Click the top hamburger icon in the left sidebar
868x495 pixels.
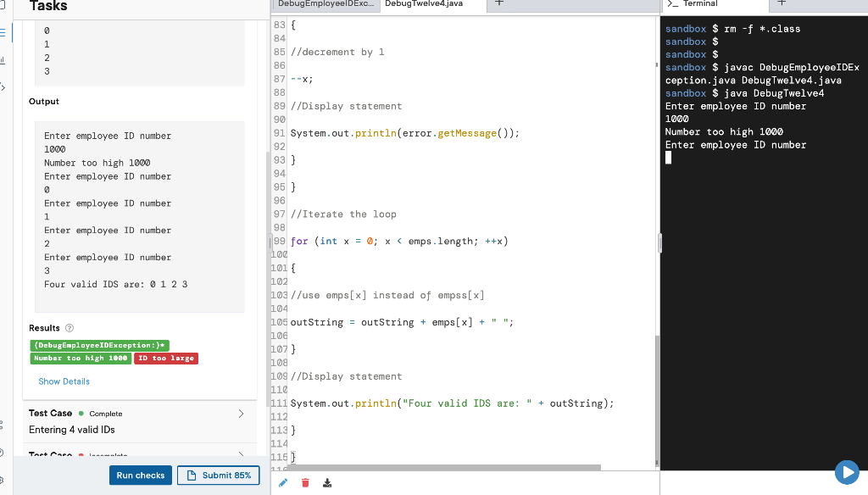click(3, 32)
